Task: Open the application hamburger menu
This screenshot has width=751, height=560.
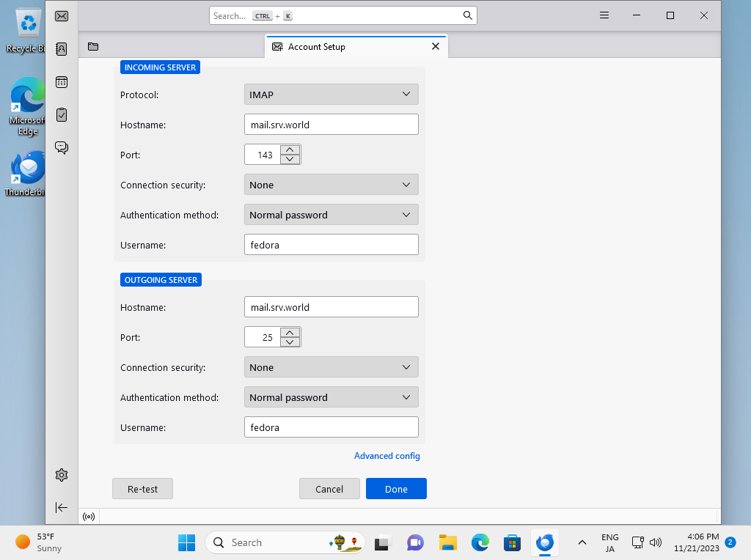Action: tap(604, 15)
